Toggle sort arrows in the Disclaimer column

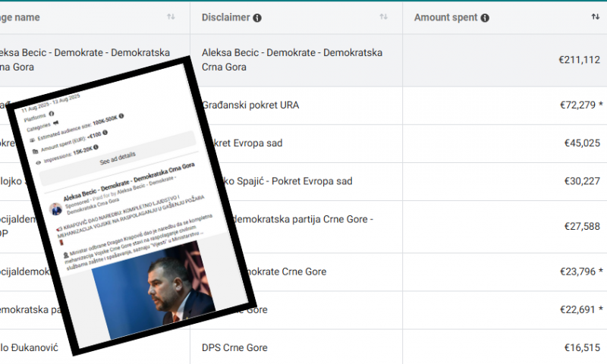pos(383,17)
